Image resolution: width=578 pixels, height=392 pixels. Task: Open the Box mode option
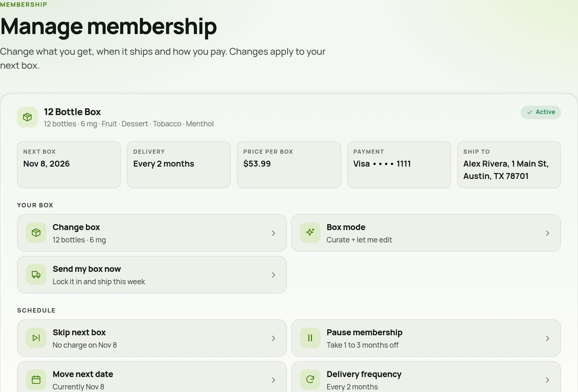click(426, 233)
